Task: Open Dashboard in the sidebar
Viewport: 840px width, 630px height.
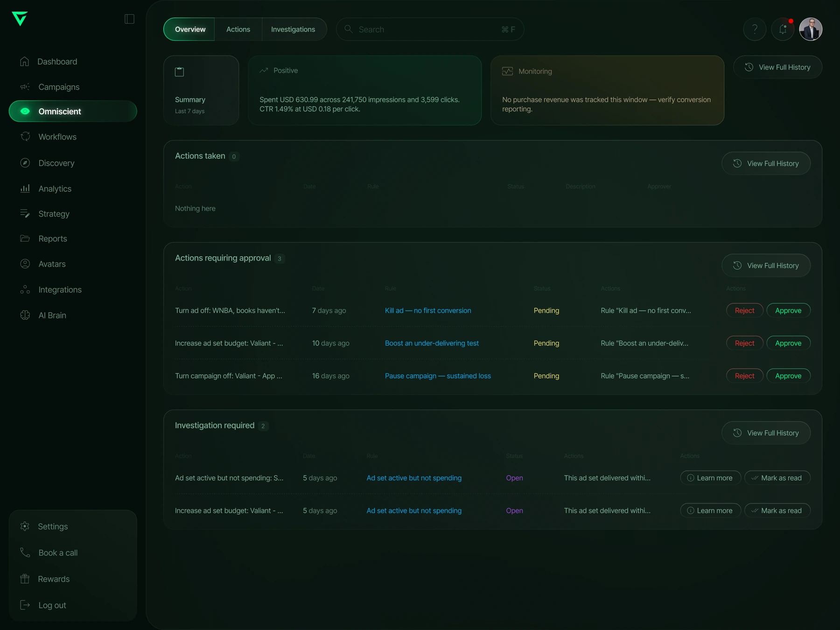Action: [73, 62]
